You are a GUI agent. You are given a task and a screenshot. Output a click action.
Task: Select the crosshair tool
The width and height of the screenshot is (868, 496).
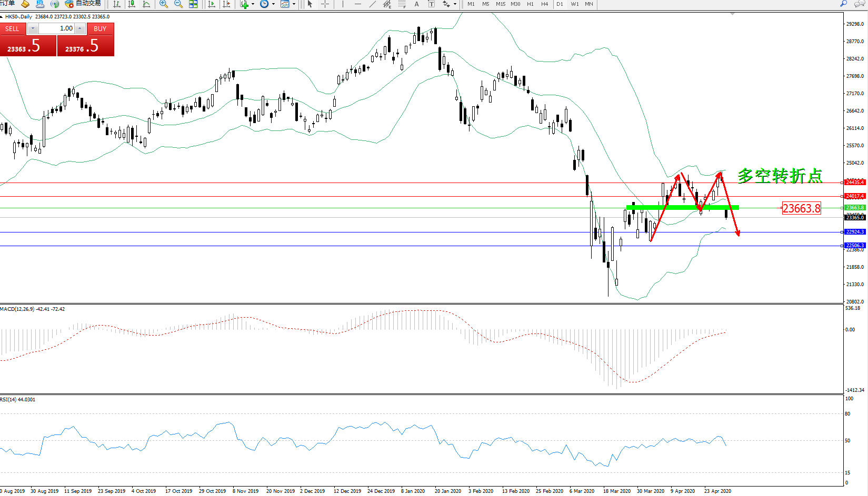[x=325, y=4]
